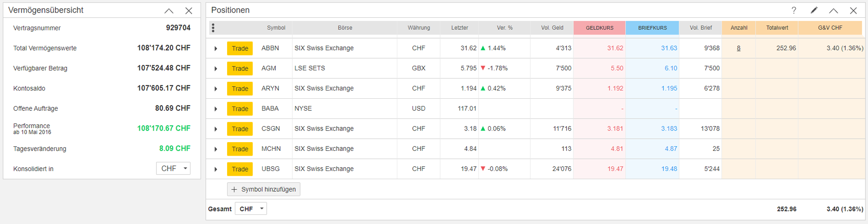Image resolution: width=868 pixels, height=224 pixels.
Task: Close the Vermögensübersicht panel
Action: (x=189, y=11)
